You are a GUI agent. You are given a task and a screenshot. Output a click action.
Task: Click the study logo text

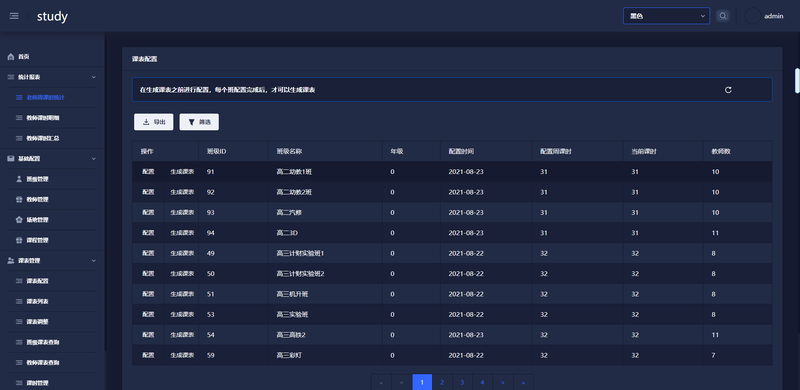pyautogui.click(x=52, y=16)
